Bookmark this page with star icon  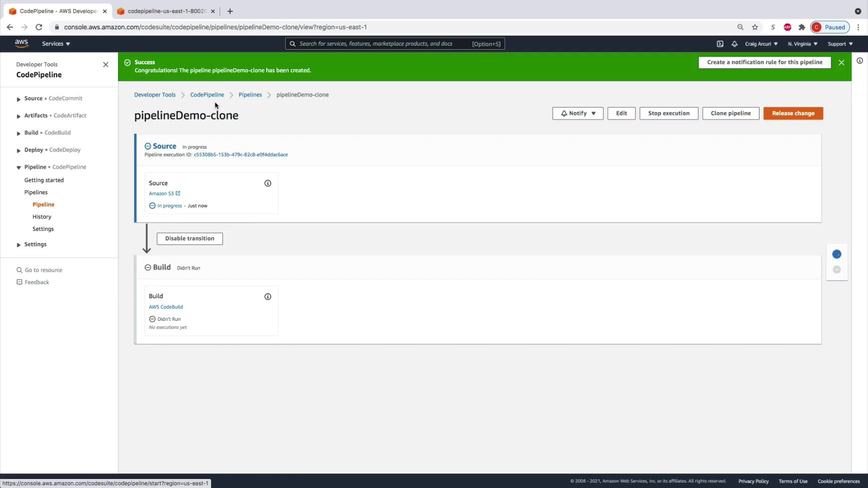(755, 27)
